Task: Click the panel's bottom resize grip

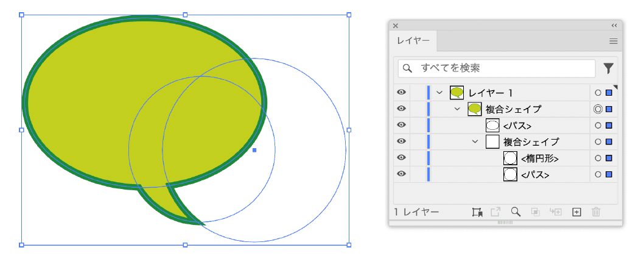Action: click(x=505, y=222)
